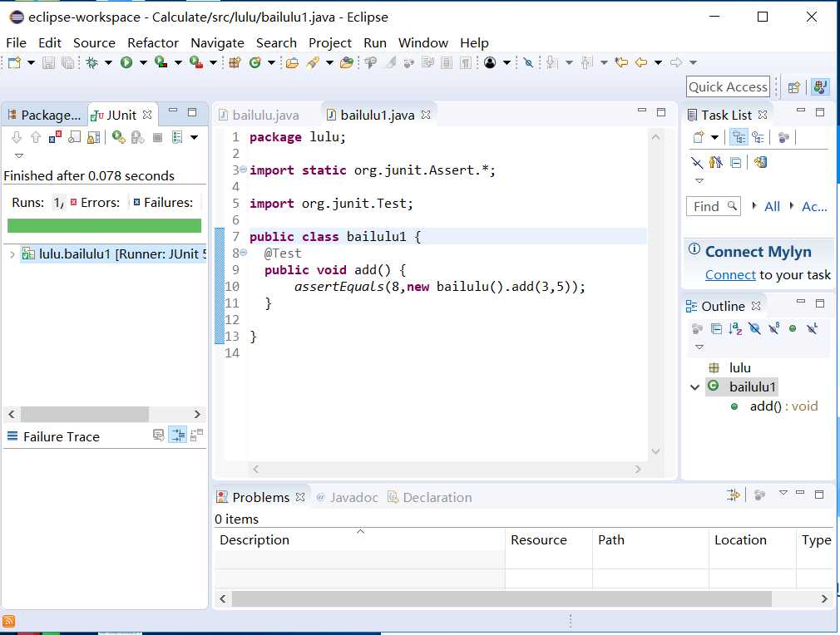Toggle Categorized presentation in Task List
Screen dimensions: 840x635
(x=739, y=138)
